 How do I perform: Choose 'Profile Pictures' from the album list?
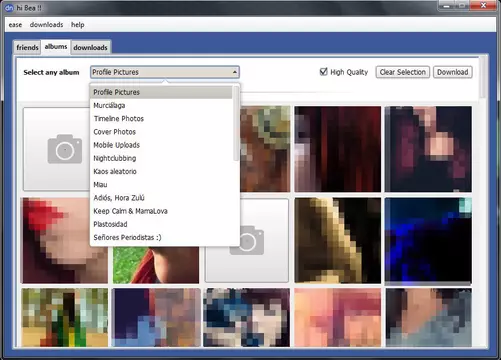[x=161, y=92]
